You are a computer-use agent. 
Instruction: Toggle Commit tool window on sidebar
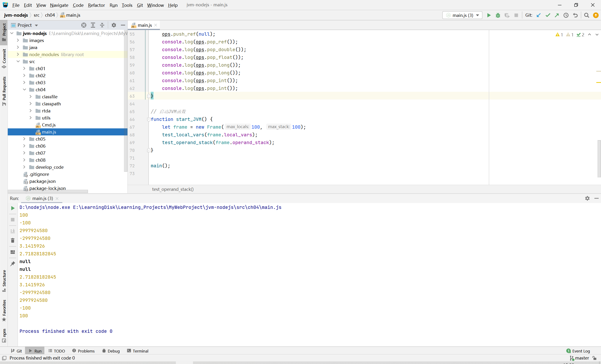coord(4,58)
